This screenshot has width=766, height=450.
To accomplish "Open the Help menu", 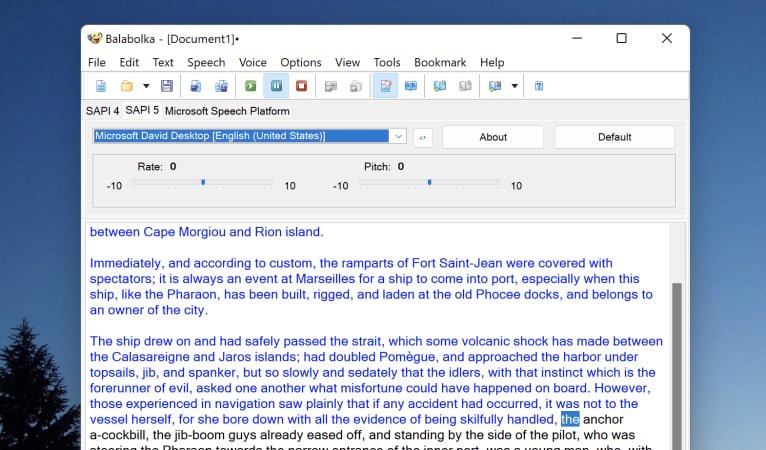I will [492, 63].
